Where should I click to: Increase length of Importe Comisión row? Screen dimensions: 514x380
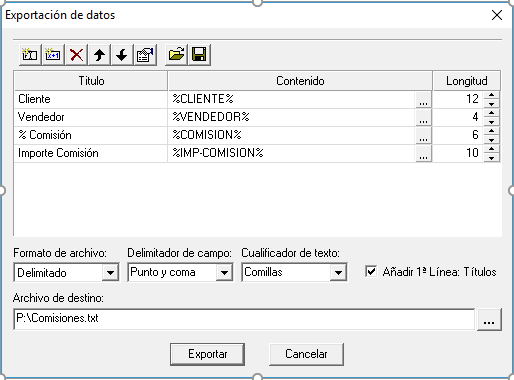(x=491, y=149)
